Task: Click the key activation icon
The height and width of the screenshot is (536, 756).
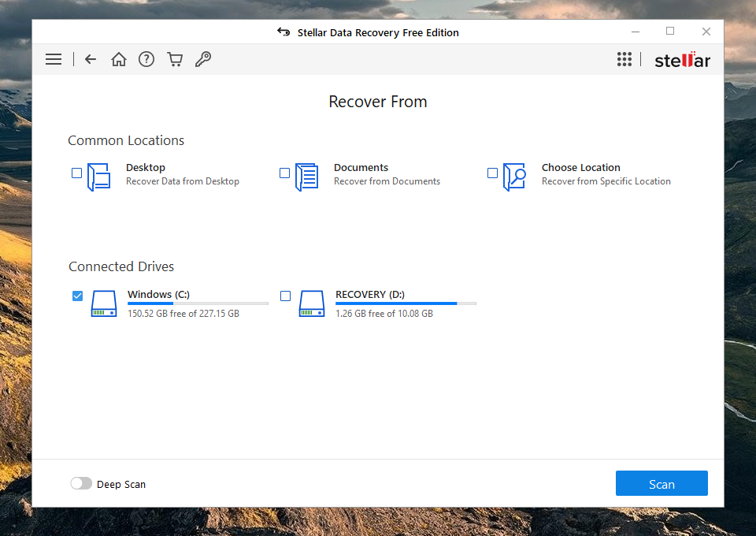Action: coord(203,59)
